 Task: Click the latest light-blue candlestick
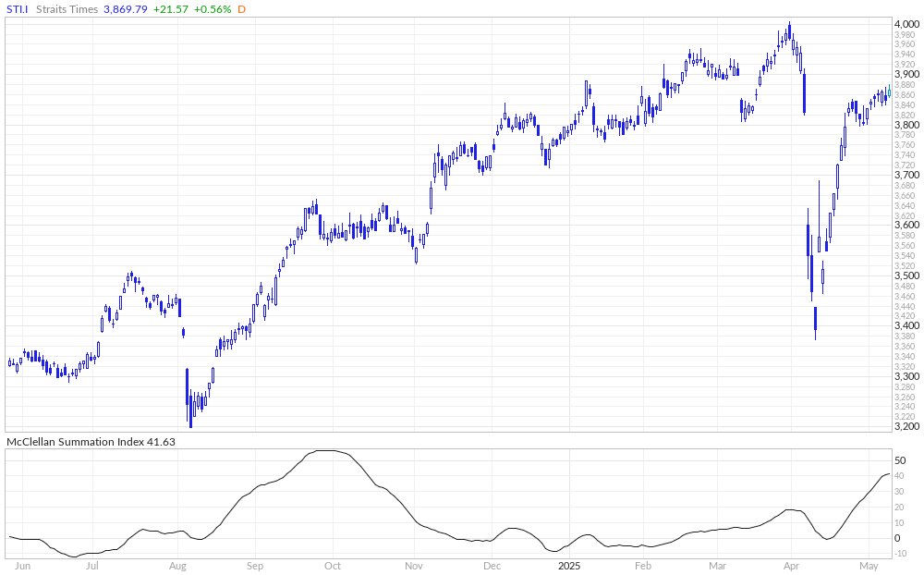click(x=889, y=92)
